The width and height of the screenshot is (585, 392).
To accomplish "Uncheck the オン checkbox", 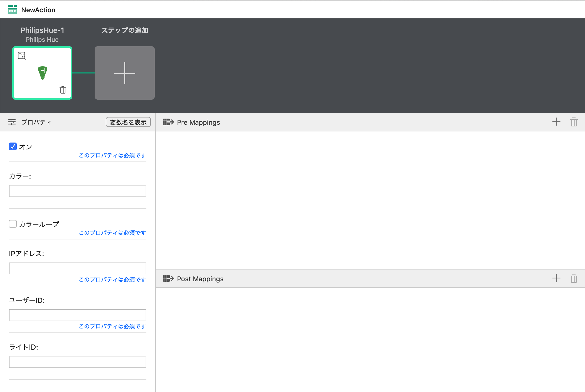I will coord(13,146).
